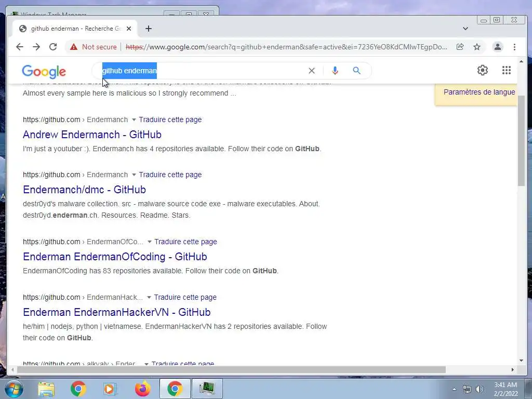The height and width of the screenshot is (399, 532).
Task: Open the tab search chevron at top right
Action: tap(465, 29)
